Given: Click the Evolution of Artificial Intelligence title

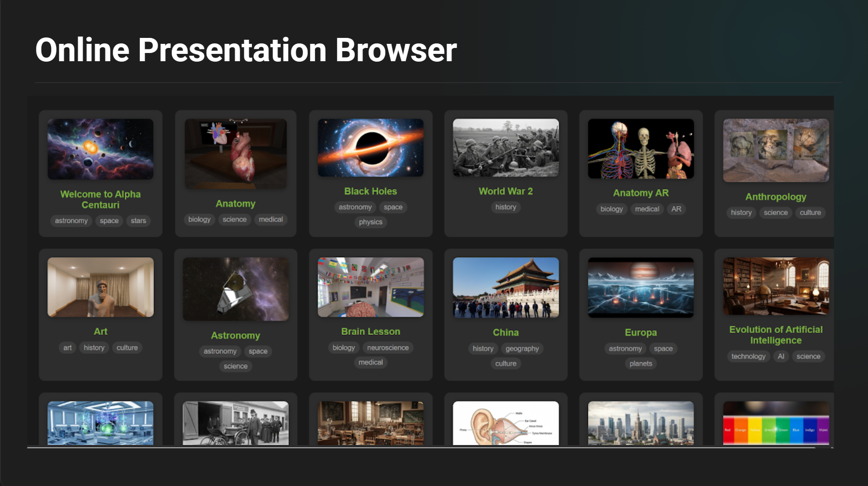Looking at the screenshot, I should 776,335.
